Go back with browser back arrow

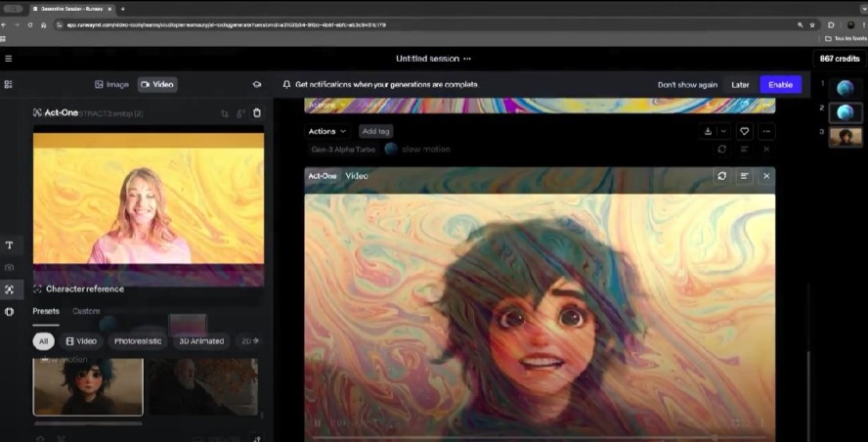tap(3, 24)
